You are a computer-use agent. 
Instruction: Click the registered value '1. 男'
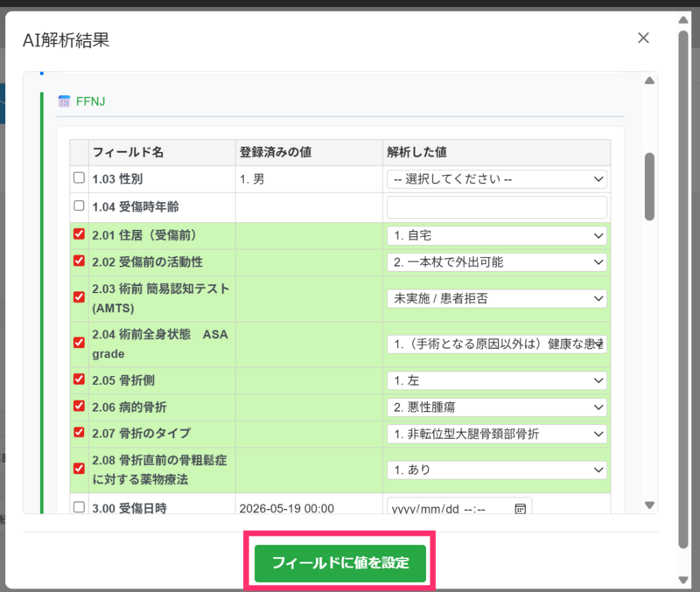coord(252,179)
